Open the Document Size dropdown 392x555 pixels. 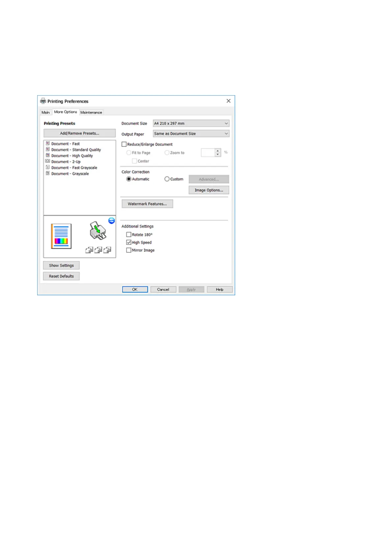(x=191, y=123)
